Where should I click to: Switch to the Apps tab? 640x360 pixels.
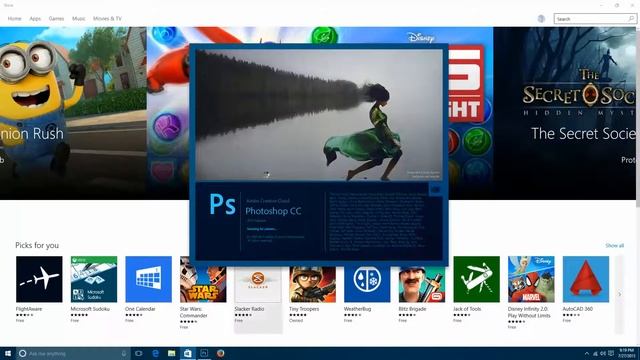[35, 19]
